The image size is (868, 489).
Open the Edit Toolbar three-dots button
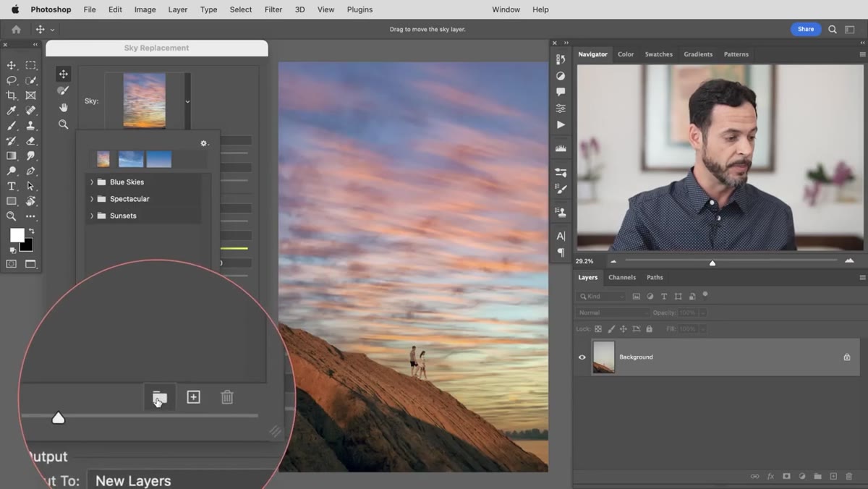click(31, 216)
